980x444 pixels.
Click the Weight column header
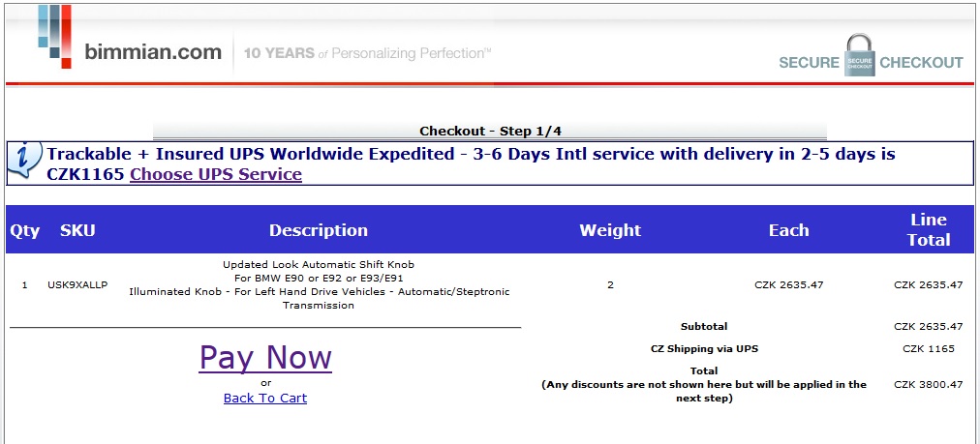tap(610, 230)
